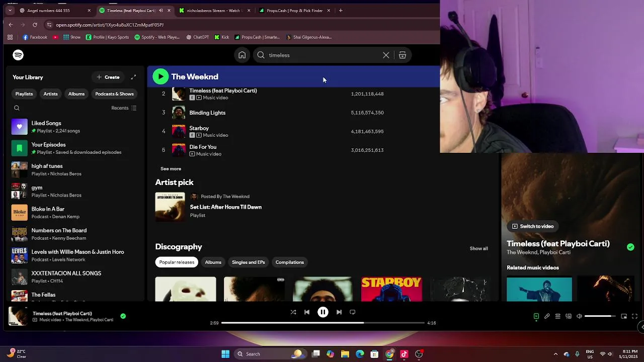Viewport: 644px width, 362px height.
Task: Open the play queue
Action: tap(558, 316)
